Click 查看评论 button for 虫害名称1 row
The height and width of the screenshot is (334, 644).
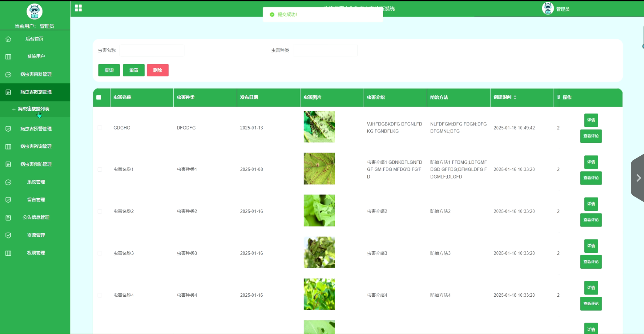[x=591, y=178]
